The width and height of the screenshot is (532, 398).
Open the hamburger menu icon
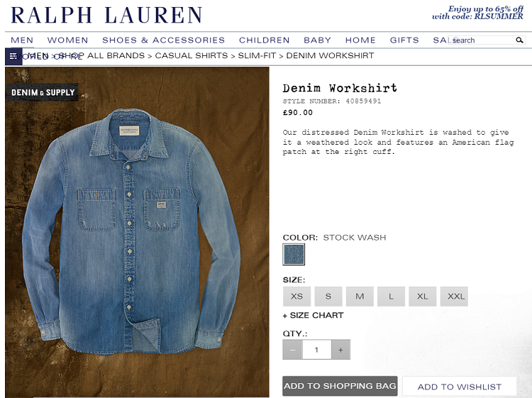13,56
